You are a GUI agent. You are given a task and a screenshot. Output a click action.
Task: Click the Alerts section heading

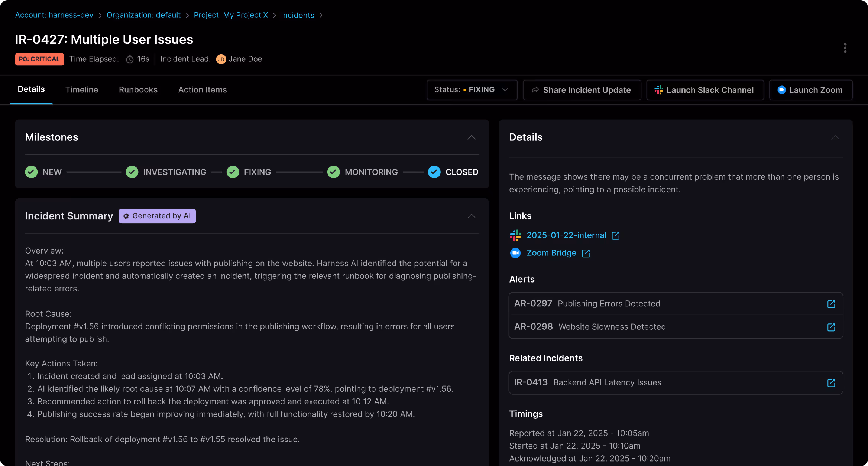pos(522,279)
